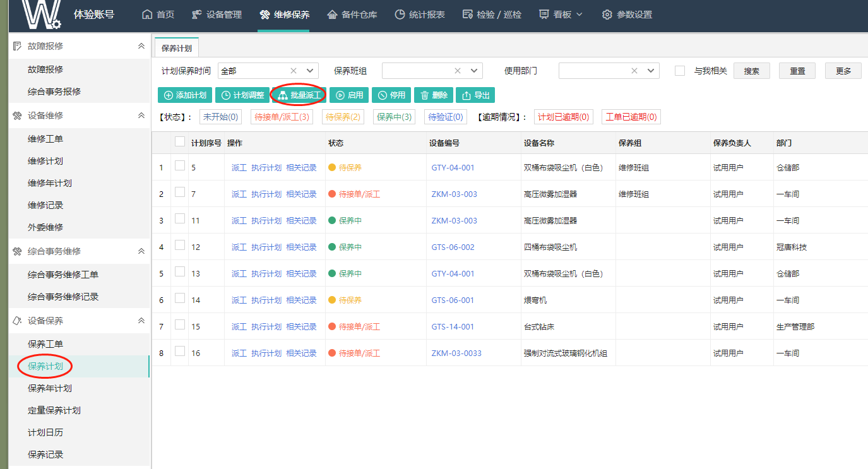Check the row with plan number 5

click(x=180, y=165)
